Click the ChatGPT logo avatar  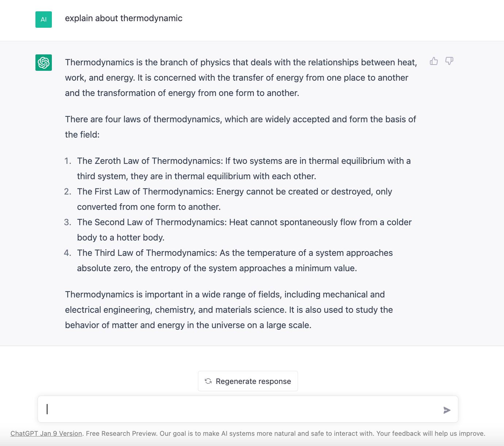[43, 62]
